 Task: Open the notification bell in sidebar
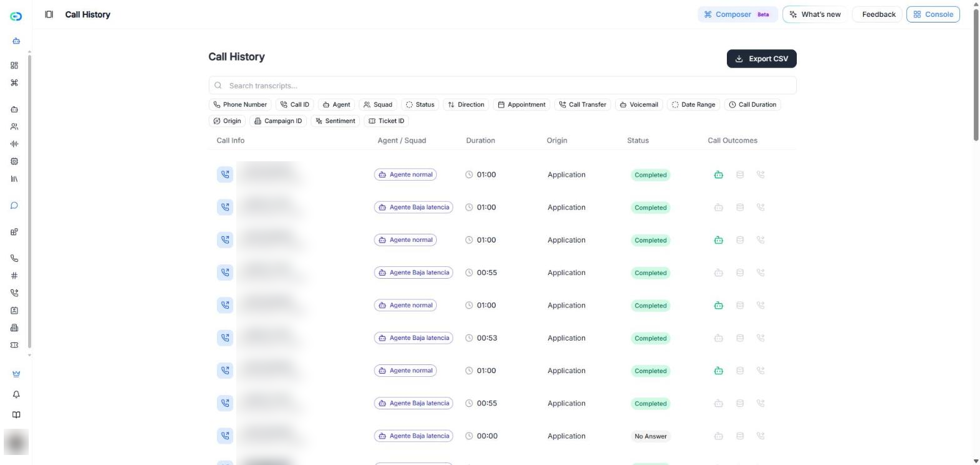pos(16,395)
